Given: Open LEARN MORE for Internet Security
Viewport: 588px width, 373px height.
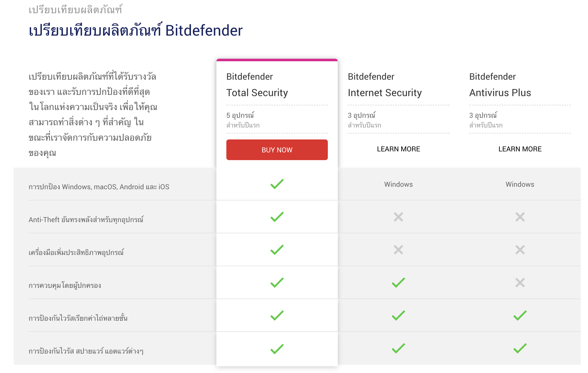Looking at the screenshot, I should coord(398,149).
